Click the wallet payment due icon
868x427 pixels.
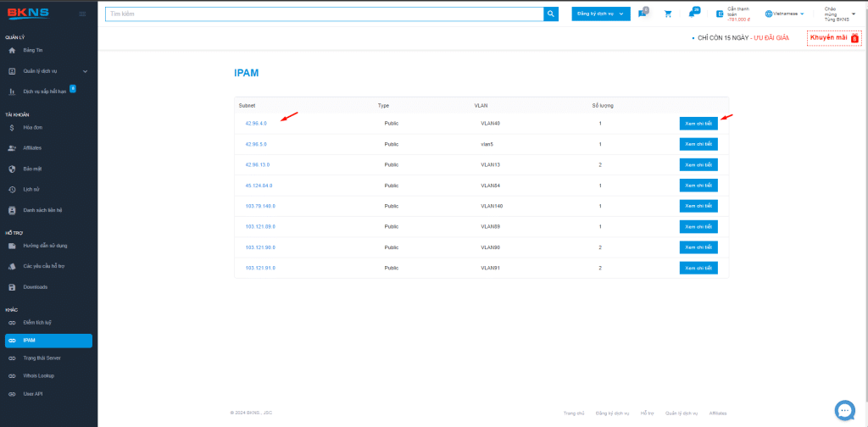pos(720,14)
